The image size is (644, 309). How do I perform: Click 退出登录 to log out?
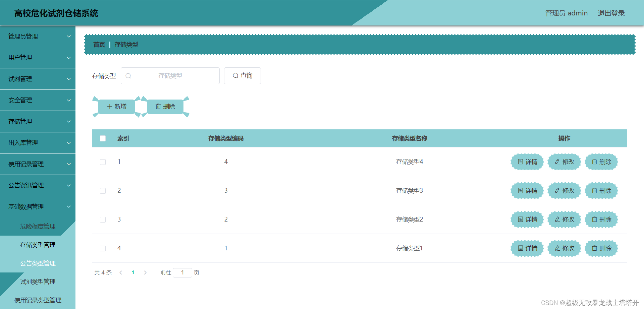pyautogui.click(x=611, y=13)
